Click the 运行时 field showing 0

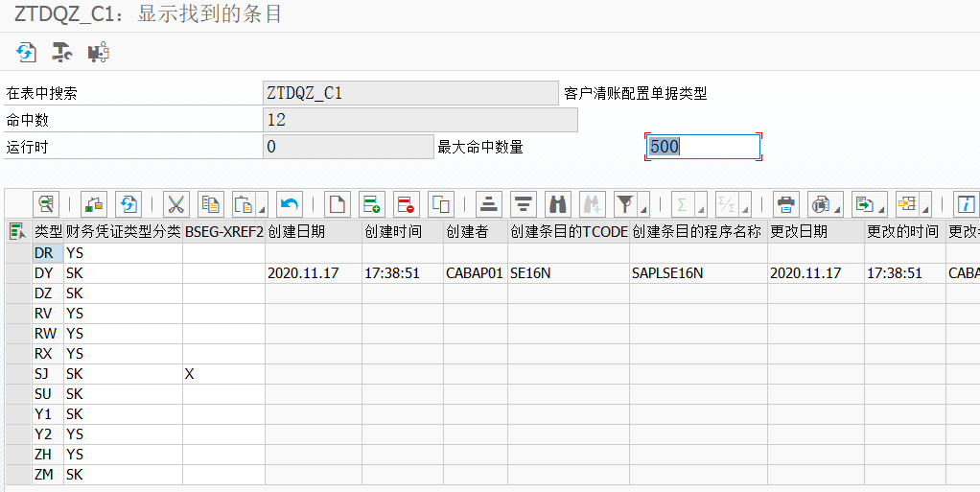click(348, 147)
